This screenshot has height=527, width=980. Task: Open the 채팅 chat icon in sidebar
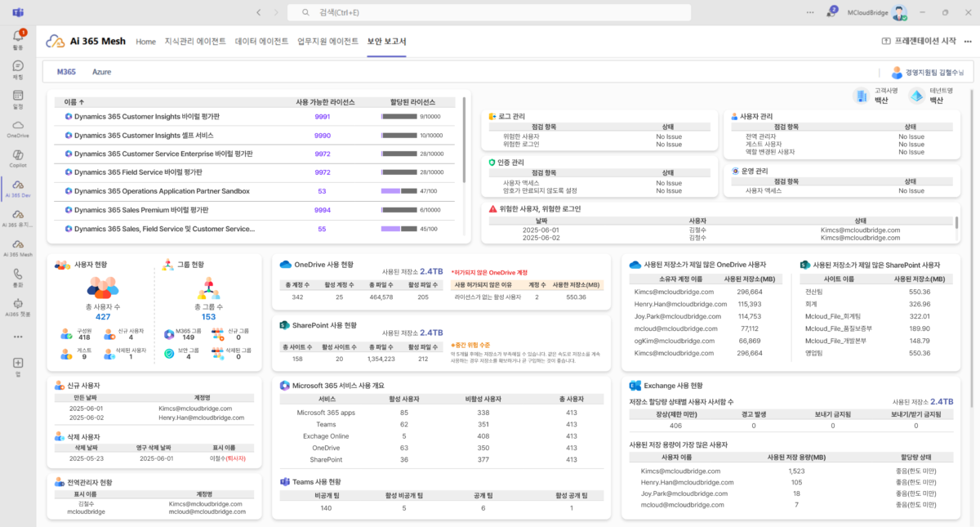pyautogui.click(x=18, y=67)
